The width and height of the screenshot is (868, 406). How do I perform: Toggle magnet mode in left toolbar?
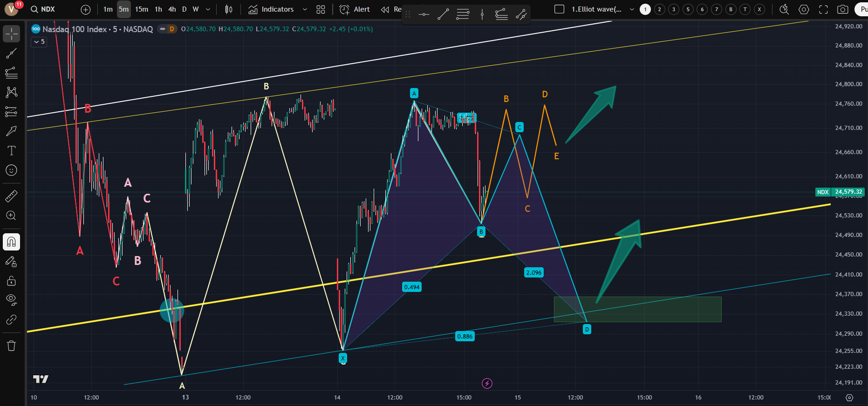(x=12, y=242)
